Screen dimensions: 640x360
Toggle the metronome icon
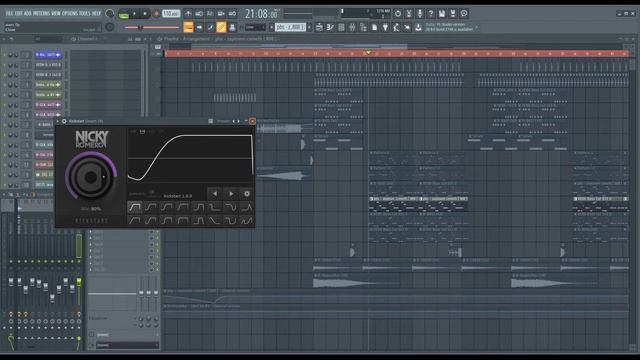pos(188,13)
